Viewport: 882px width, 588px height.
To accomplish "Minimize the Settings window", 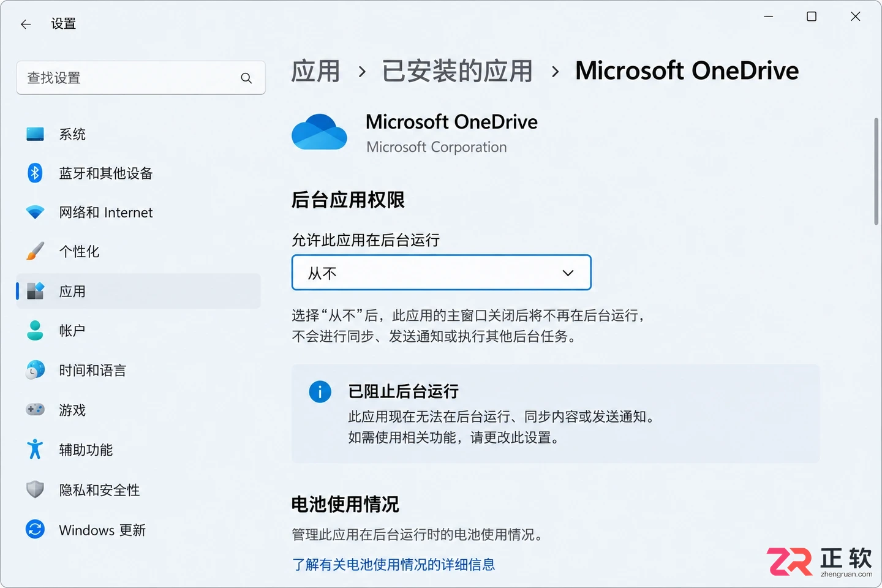I will click(x=769, y=17).
